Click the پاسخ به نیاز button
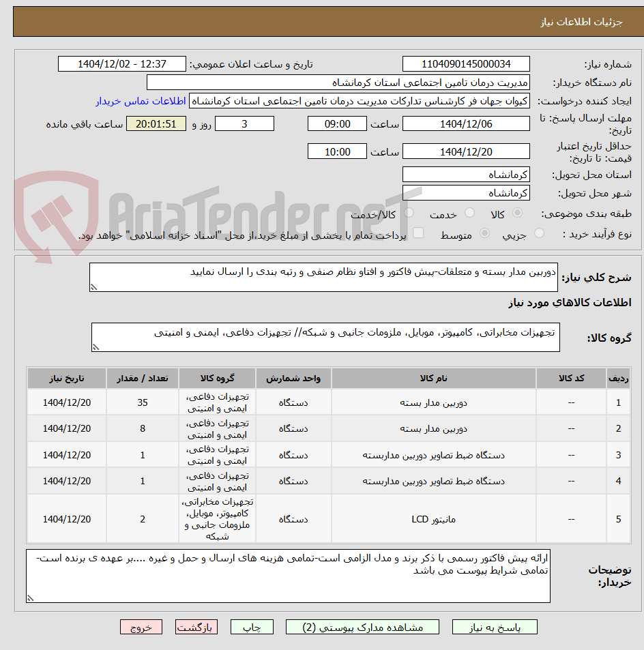Viewport: 644px width, 650px height. [495, 627]
